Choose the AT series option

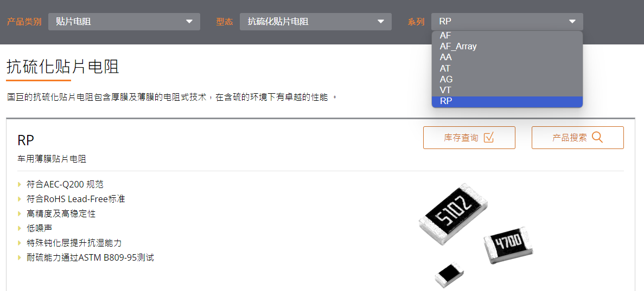[507, 68]
